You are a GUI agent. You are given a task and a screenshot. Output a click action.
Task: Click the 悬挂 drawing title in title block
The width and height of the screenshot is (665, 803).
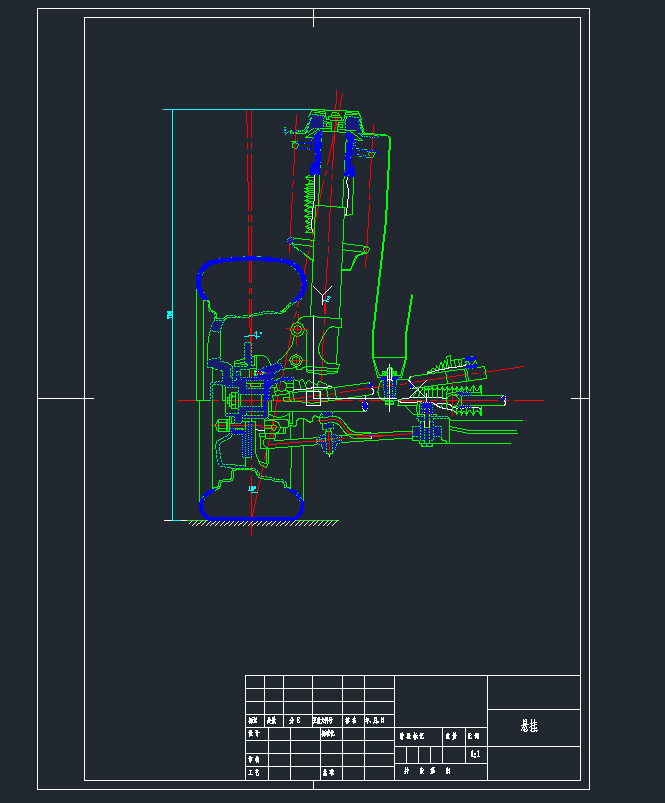coord(529,727)
